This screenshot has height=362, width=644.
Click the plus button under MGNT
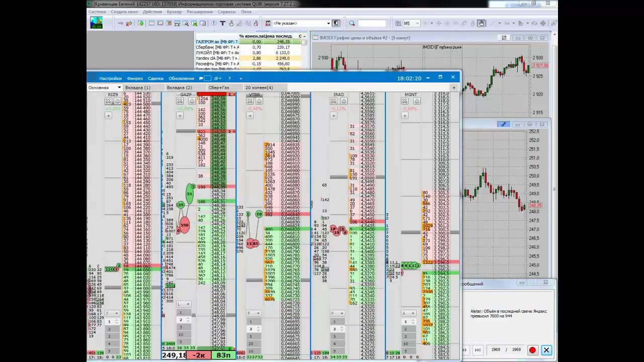click(405, 116)
